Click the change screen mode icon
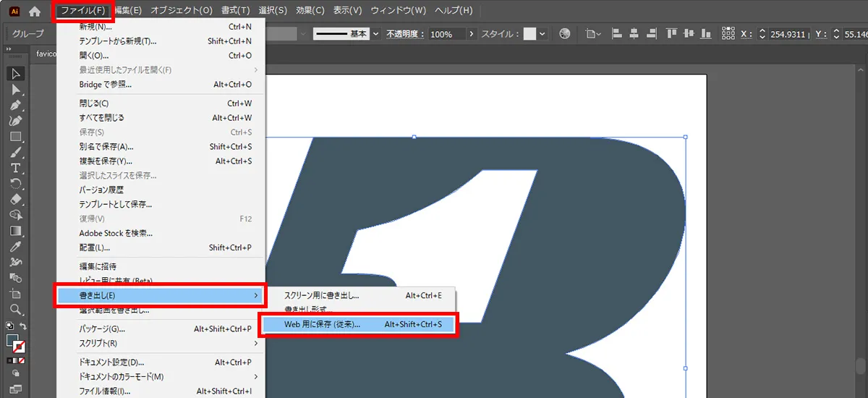 click(x=16, y=389)
